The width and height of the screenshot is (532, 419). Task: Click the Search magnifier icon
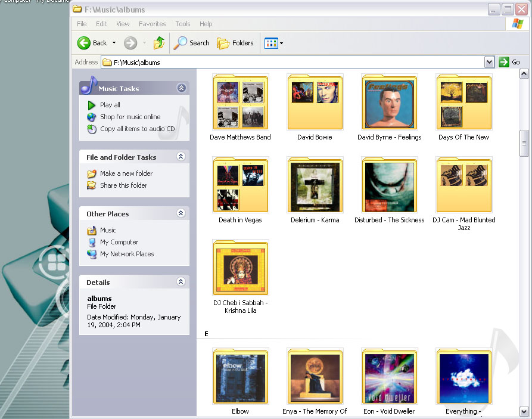tap(180, 43)
